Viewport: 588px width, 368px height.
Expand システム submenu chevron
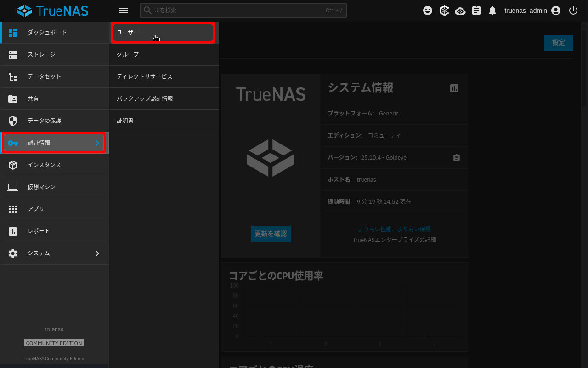pyautogui.click(x=97, y=253)
